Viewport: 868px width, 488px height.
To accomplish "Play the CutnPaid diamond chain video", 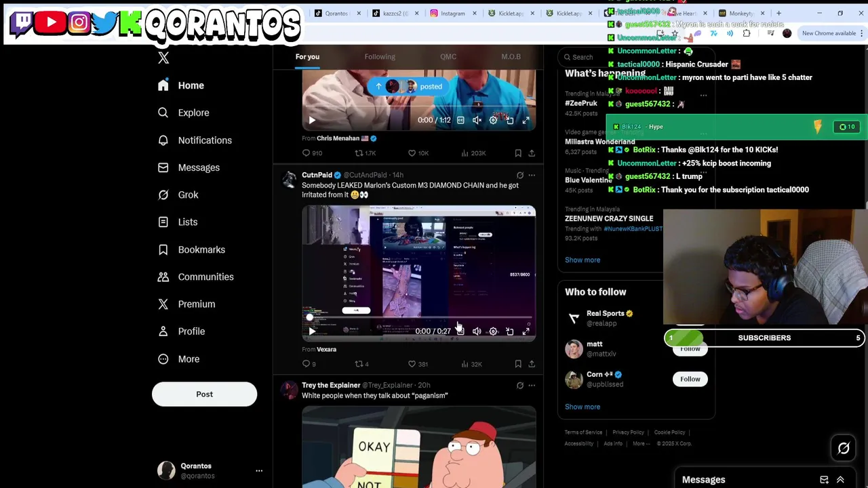I will point(312,331).
